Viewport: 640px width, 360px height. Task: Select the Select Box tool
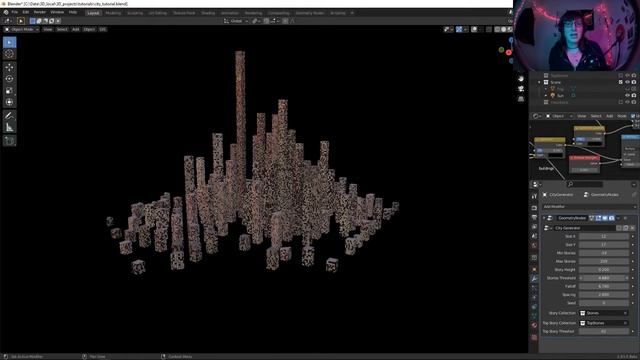pyautogui.click(x=9, y=42)
